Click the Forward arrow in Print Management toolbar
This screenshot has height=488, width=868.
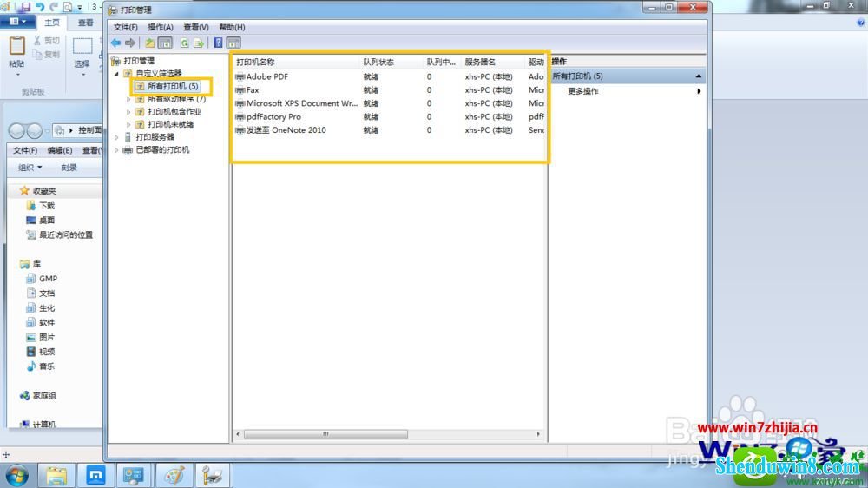[x=130, y=43]
